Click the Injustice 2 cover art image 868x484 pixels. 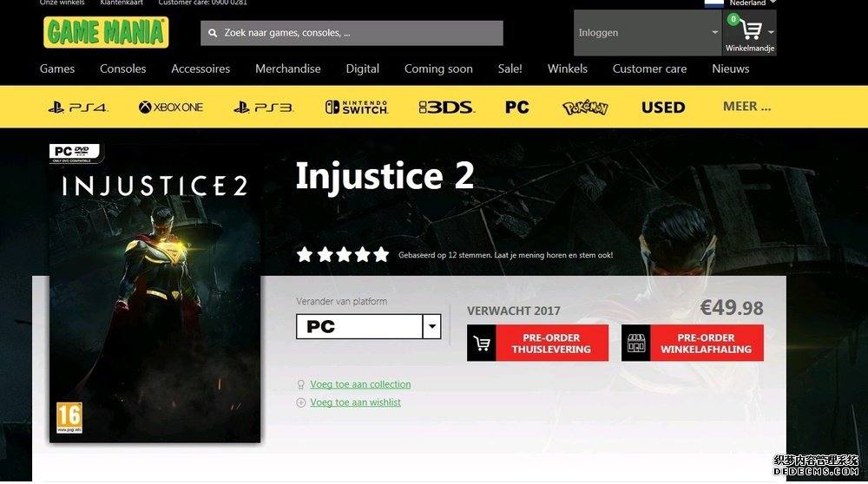(x=155, y=295)
